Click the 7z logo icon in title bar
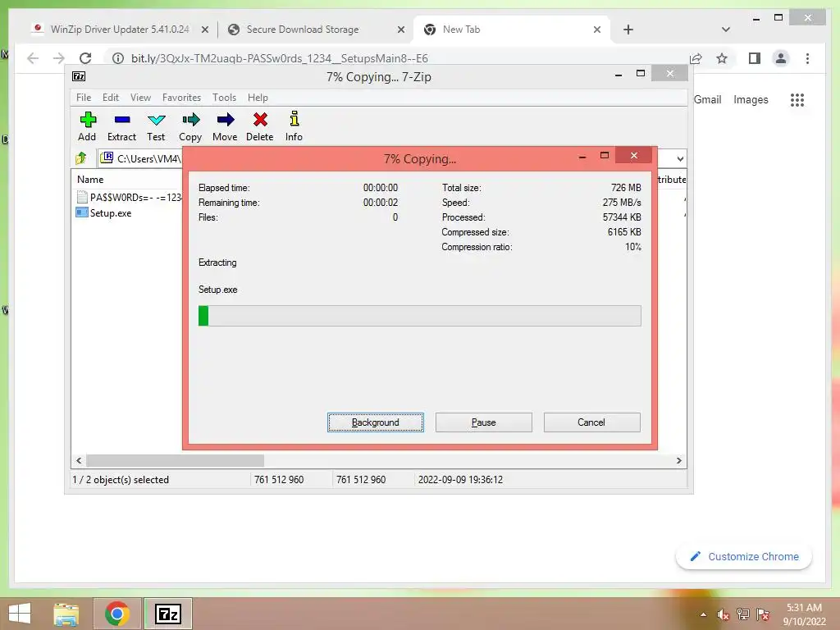This screenshot has width=840, height=630. (x=79, y=76)
